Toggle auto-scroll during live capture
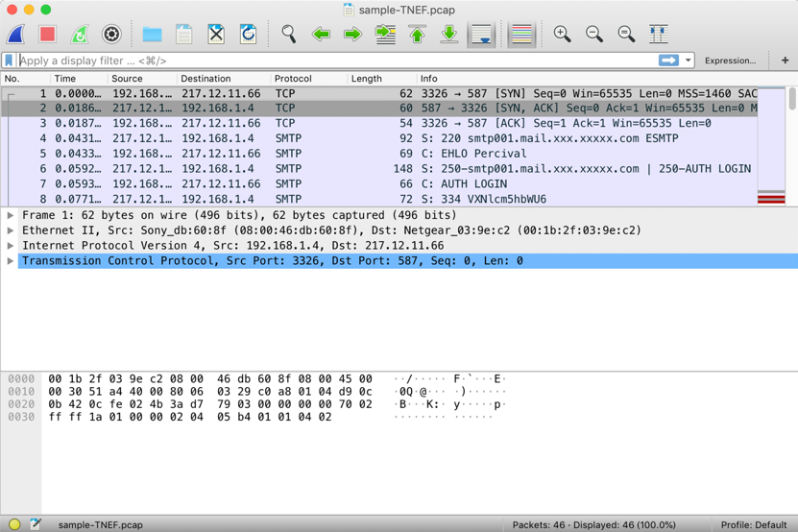This screenshot has height=532, width=798. pyautogui.click(x=481, y=35)
